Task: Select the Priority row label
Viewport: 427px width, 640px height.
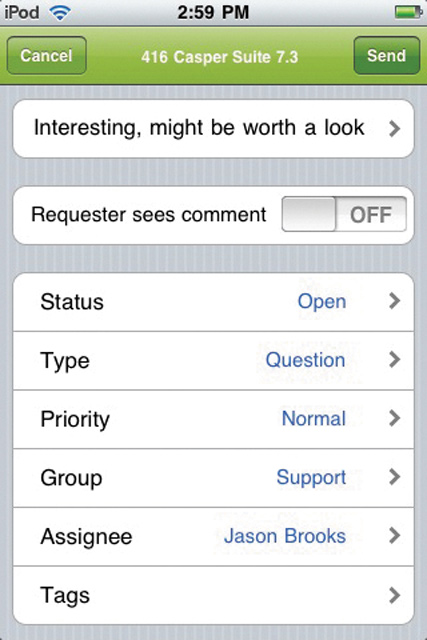Action: tap(75, 420)
